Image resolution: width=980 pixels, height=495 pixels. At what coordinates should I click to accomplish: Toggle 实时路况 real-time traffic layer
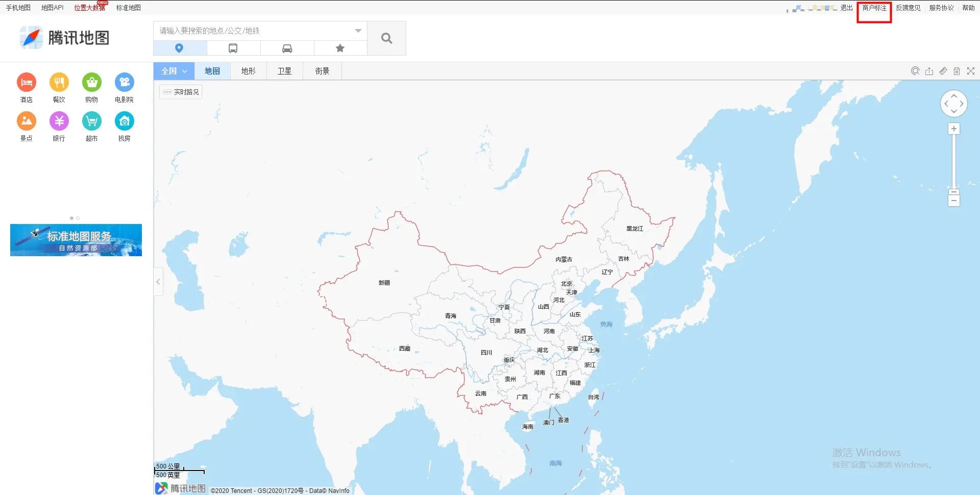(181, 92)
